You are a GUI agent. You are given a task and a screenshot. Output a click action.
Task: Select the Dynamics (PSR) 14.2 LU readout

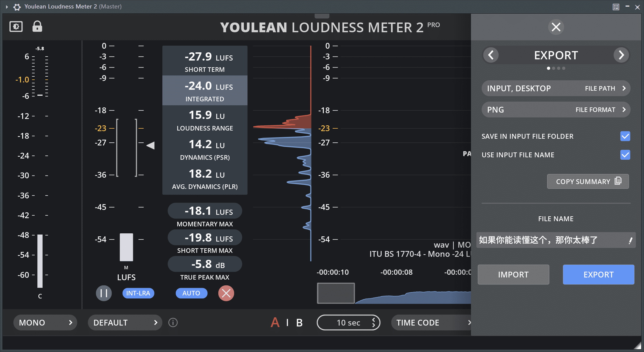(205, 149)
